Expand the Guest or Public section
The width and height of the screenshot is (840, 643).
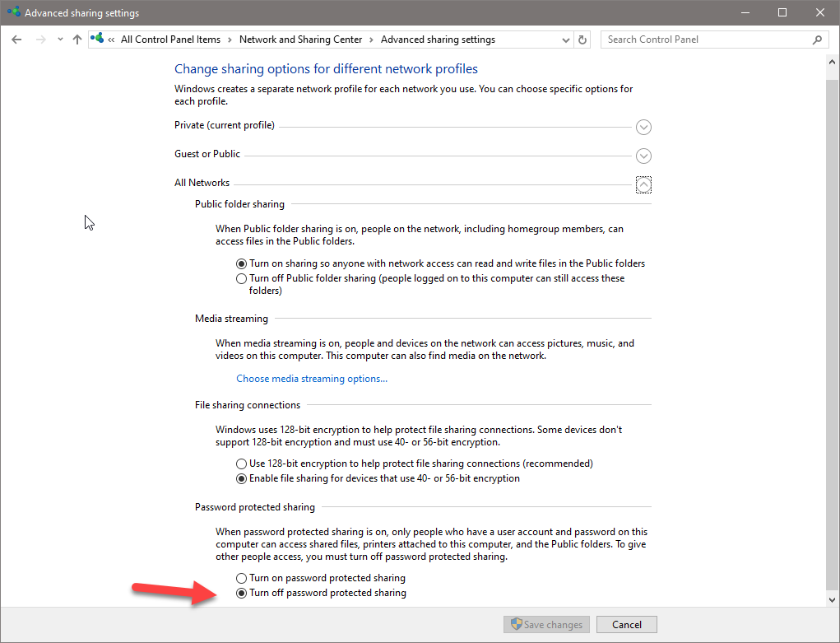coord(644,156)
